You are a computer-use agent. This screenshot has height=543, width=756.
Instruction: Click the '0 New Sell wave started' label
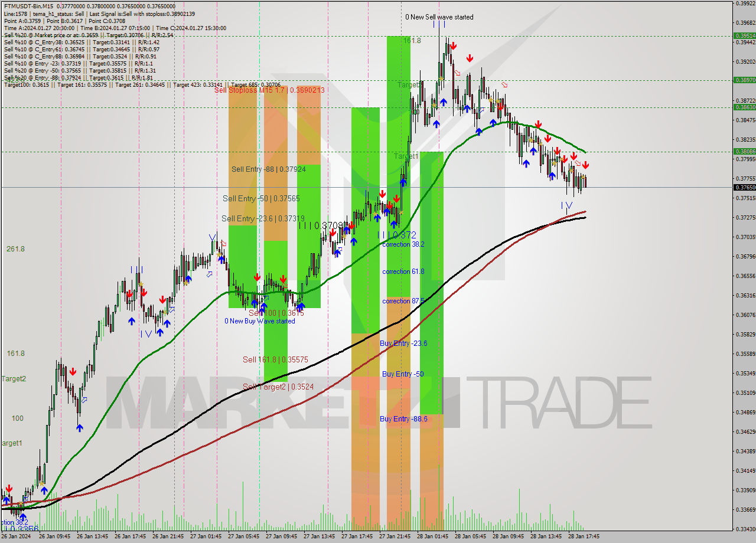click(439, 17)
